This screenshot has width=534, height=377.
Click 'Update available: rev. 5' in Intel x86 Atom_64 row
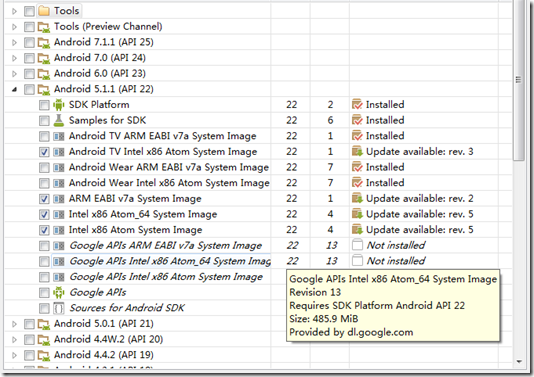click(420, 214)
